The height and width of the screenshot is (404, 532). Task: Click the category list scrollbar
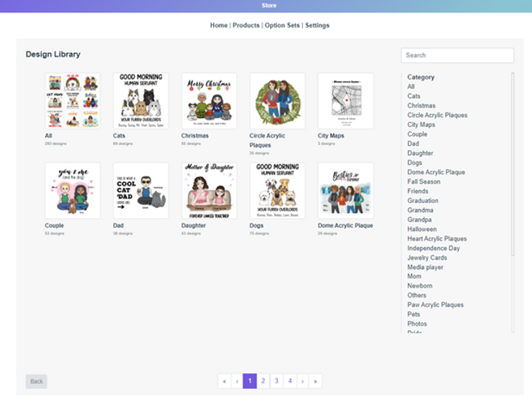click(513, 164)
